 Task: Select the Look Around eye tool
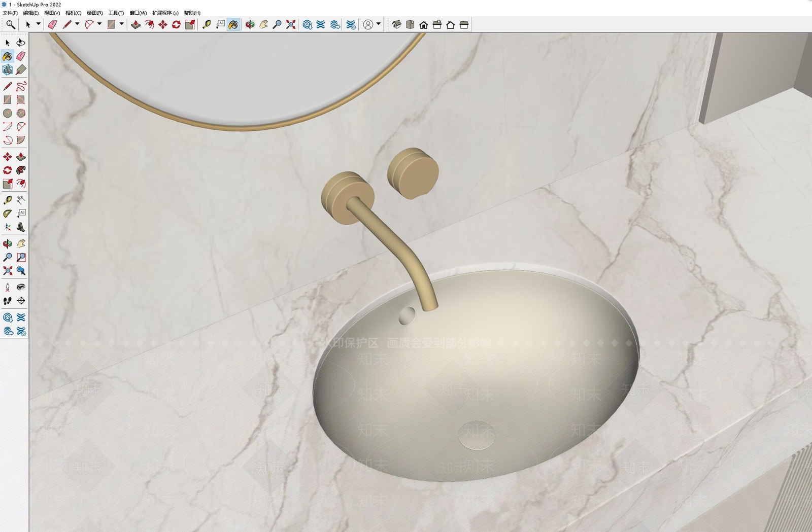click(x=21, y=287)
